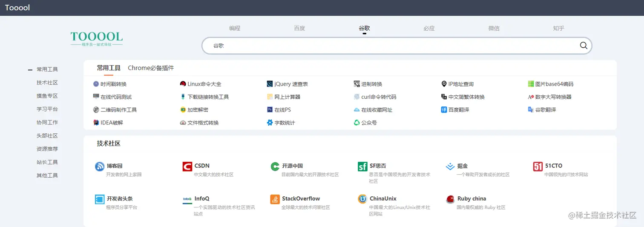Switch search engine to 微信 tab
The height and width of the screenshot is (227, 644).
pos(494,28)
